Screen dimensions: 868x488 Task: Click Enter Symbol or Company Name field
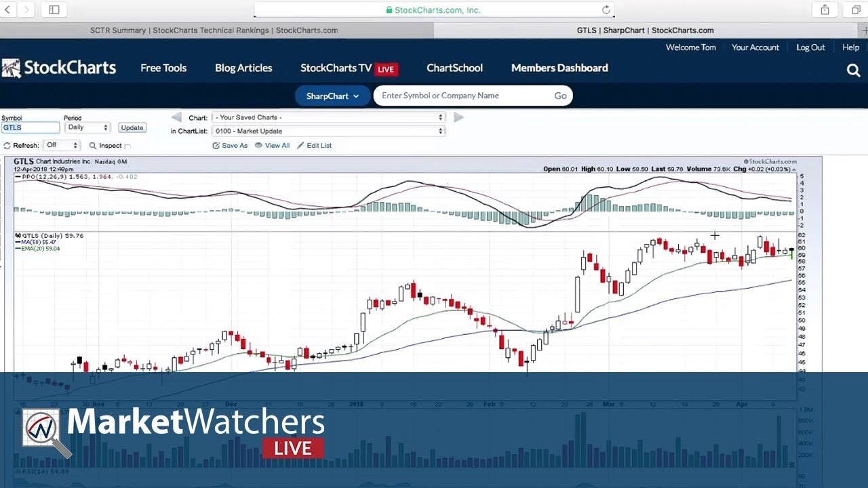tap(463, 96)
